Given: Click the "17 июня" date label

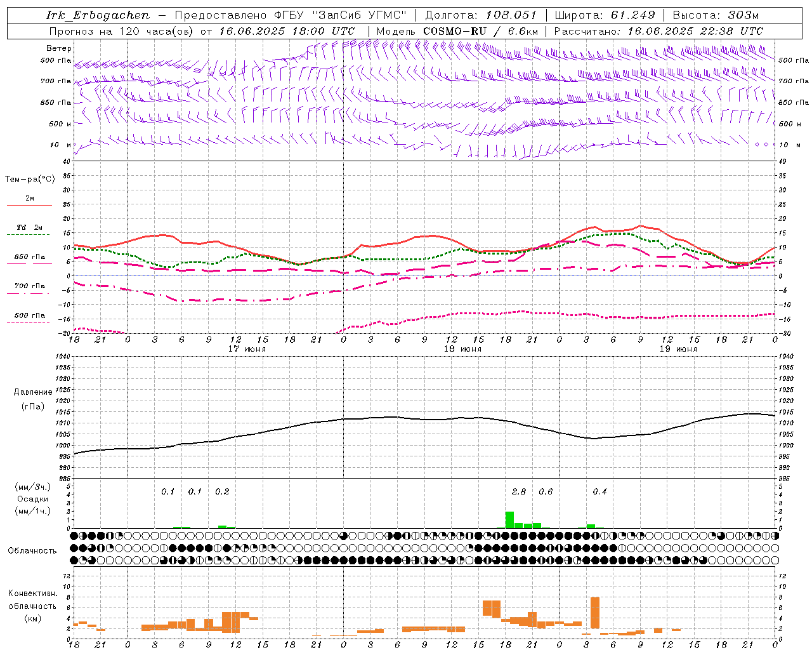Looking at the screenshot, I should click(x=247, y=349).
